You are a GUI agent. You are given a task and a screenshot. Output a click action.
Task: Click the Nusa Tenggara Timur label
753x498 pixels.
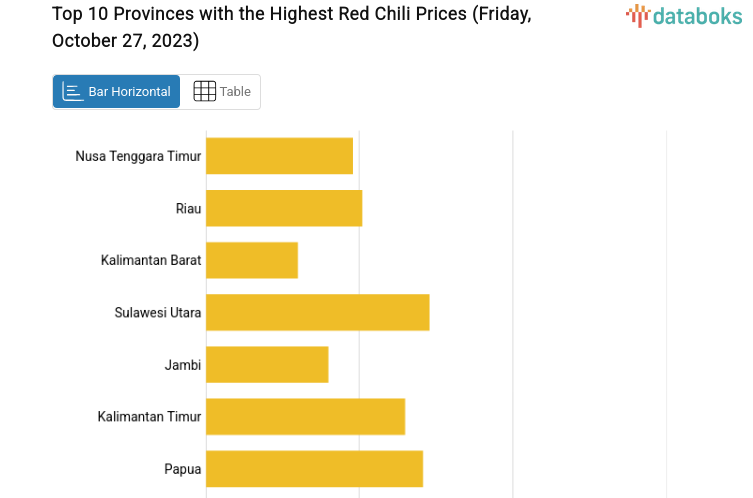click(x=138, y=156)
